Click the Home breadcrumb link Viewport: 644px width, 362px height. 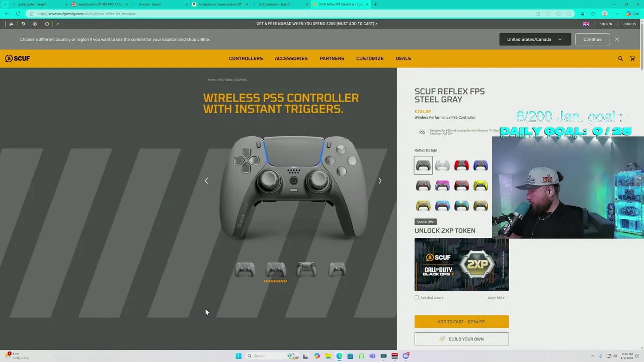(x=212, y=80)
